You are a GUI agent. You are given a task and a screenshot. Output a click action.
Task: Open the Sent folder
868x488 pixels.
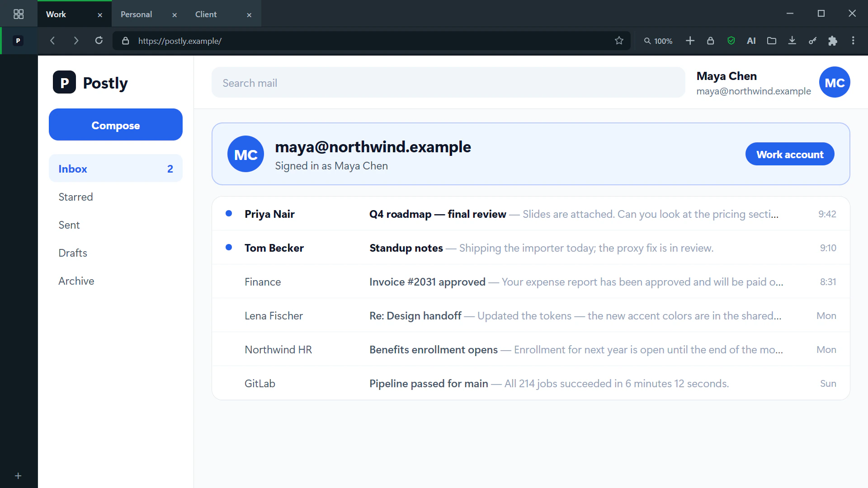pyautogui.click(x=116, y=225)
